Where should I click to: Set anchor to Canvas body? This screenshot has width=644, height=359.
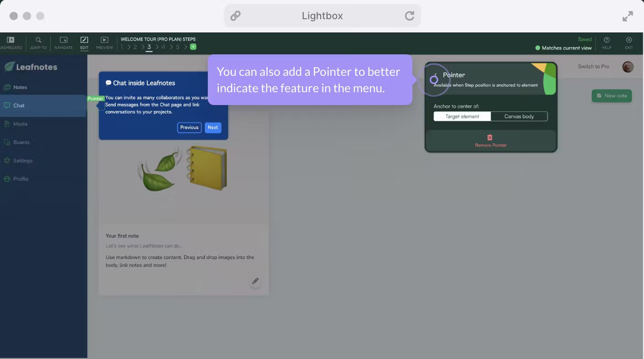tap(519, 116)
